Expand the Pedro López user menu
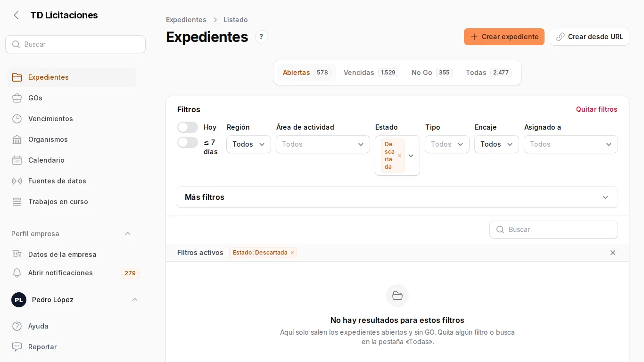The width and height of the screenshot is (644, 362). (135, 300)
